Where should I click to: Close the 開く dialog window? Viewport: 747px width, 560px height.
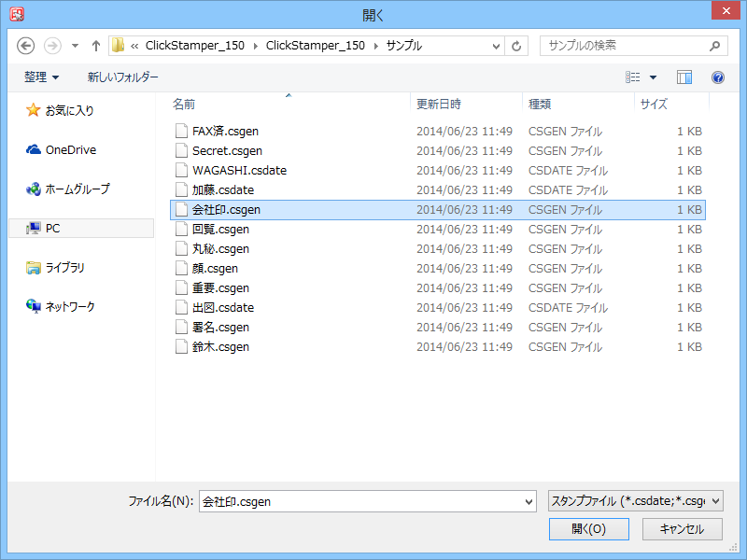click(726, 10)
